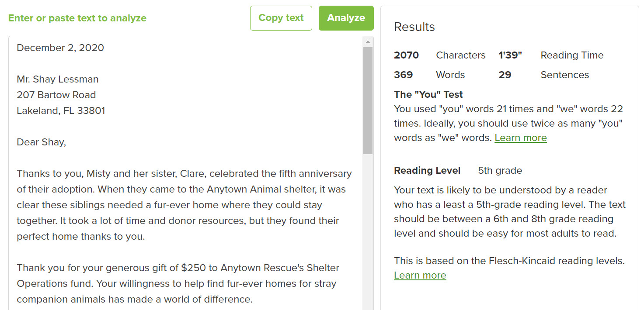Viewport: 644px width, 310px height.
Task: Open Learn more link about Flesch-Kincaid levels
Action: pyautogui.click(x=420, y=276)
